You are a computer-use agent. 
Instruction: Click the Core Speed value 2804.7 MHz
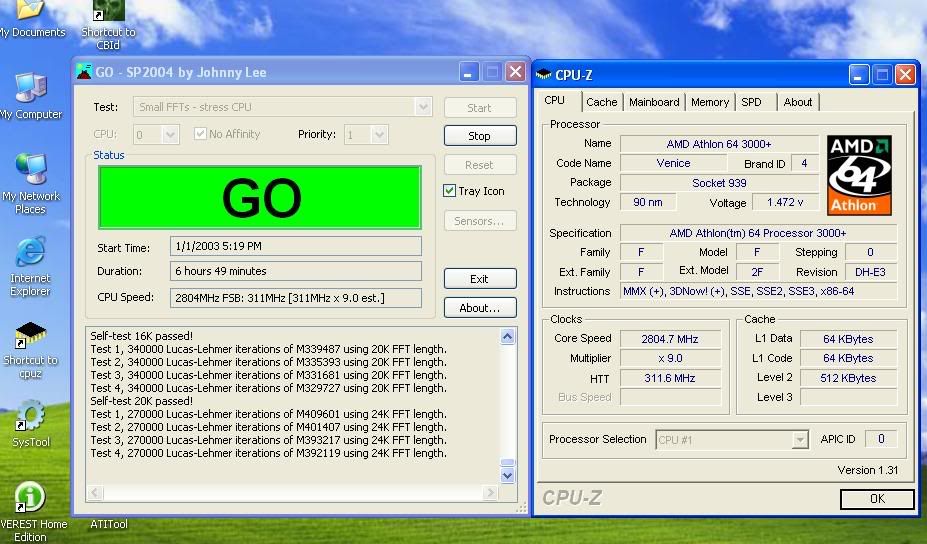pos(670,339)
